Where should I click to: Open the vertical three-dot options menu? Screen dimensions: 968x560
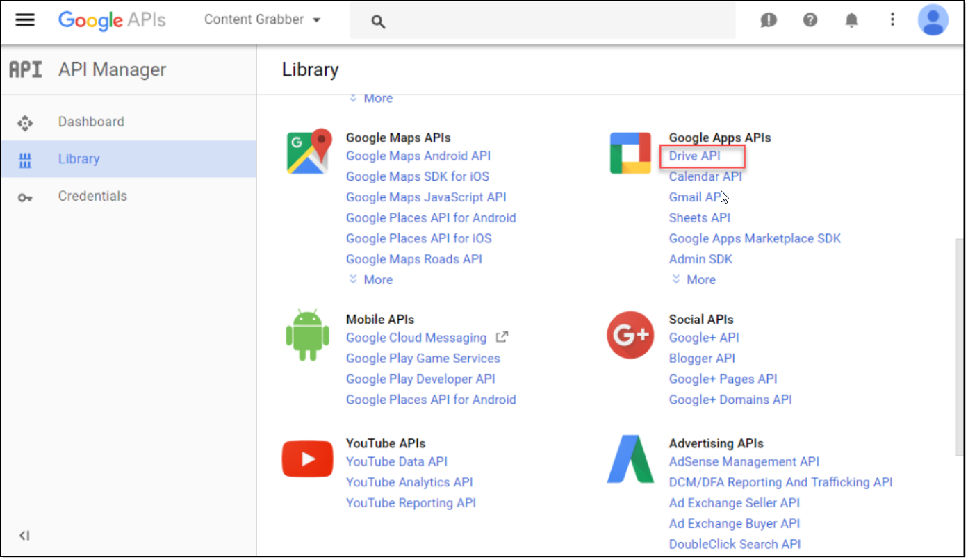(x=893, y=20)
